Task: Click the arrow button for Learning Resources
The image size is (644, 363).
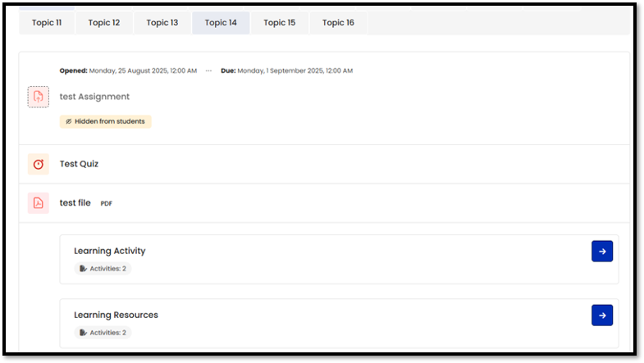Action: [x=601, y=315]
